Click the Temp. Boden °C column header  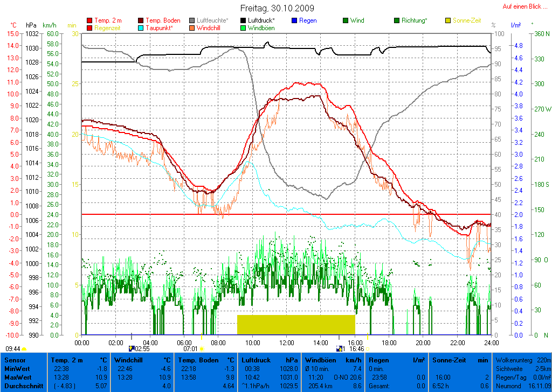206,360
